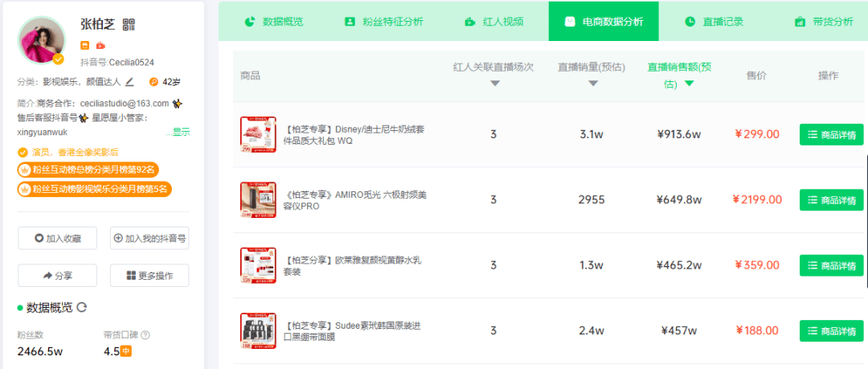Screen dimensions: 868x369
Task: Click the 粉丝互动榜总榜分类月榜第92名 badge
Action: 89,170
